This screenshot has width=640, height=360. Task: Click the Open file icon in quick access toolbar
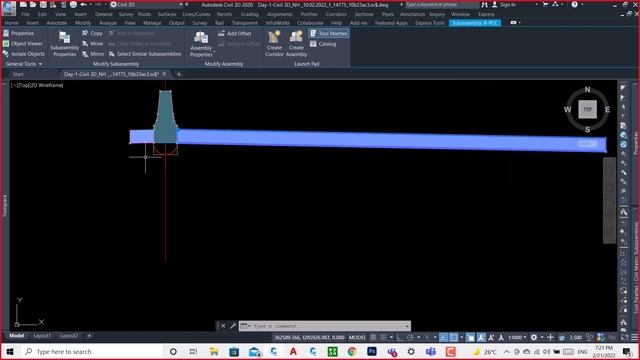coord(33,4)
